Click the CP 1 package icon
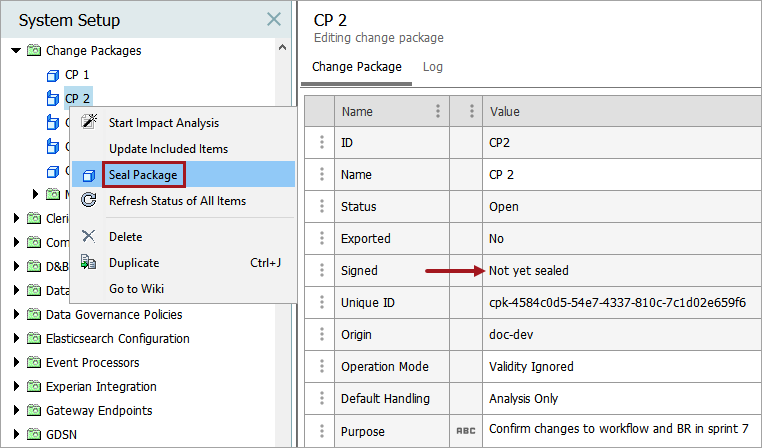 53,75
